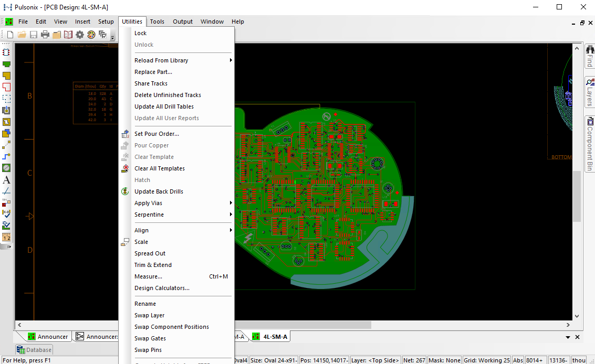Image resolution: width=595 pixels, height=364 pixels.
Task: Open the Component Bin side panel
Action: [590, 144]
